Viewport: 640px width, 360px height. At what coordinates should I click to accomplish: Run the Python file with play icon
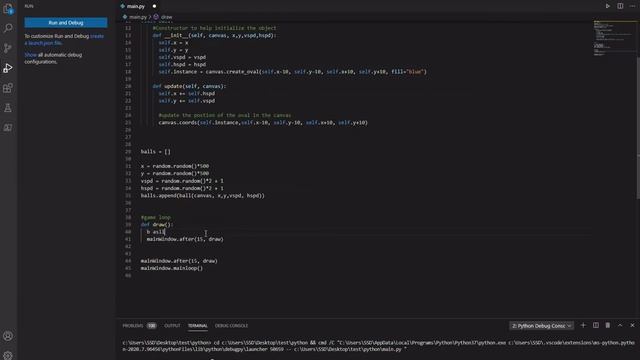(x=608, y=6)
